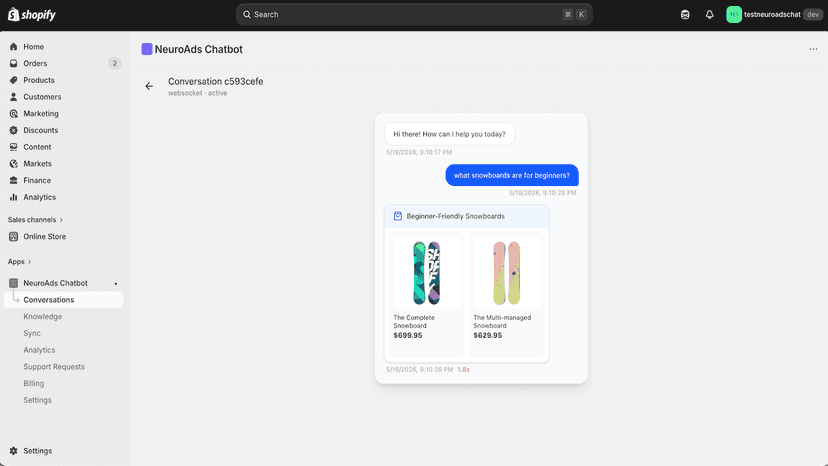Open the Sync subpage

32,333
